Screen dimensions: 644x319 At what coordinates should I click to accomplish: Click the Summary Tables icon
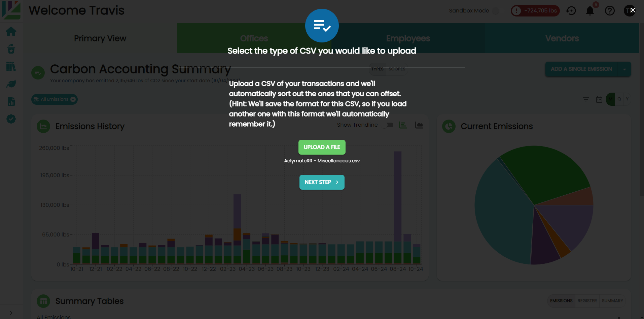(x=43, y=301)
